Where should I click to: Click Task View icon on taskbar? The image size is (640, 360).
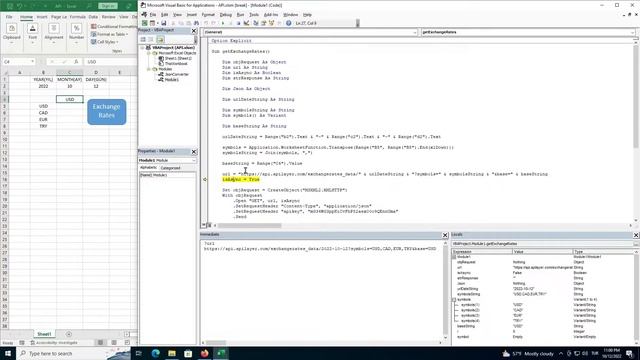[139, 353]
